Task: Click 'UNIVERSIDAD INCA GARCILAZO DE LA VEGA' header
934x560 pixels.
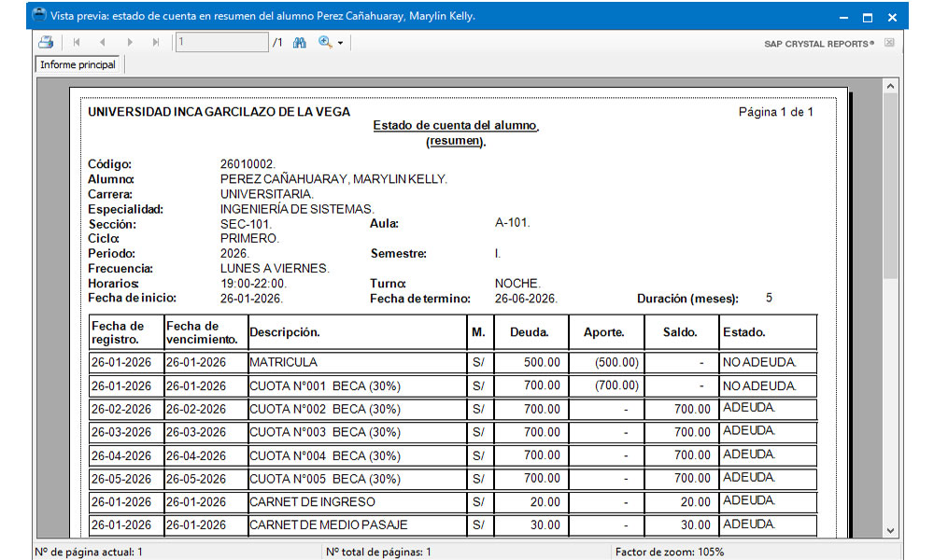Action: coord(219,112)
